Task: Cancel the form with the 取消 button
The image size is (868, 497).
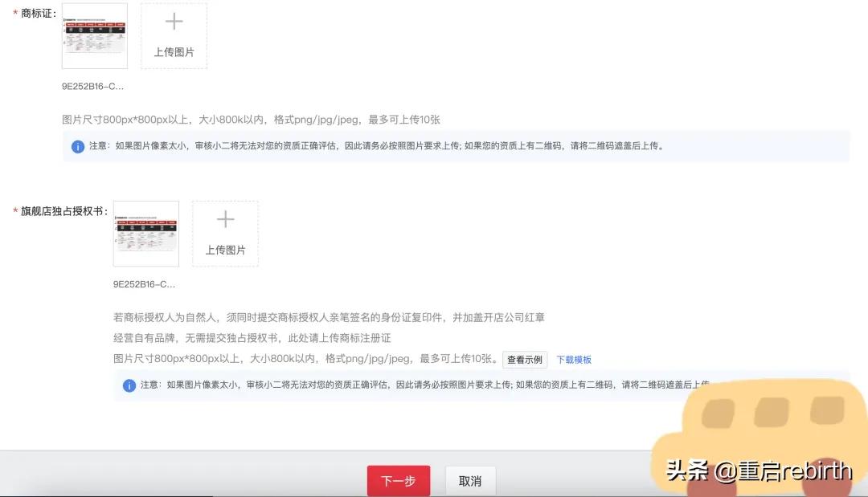Action: click(470, 479)
